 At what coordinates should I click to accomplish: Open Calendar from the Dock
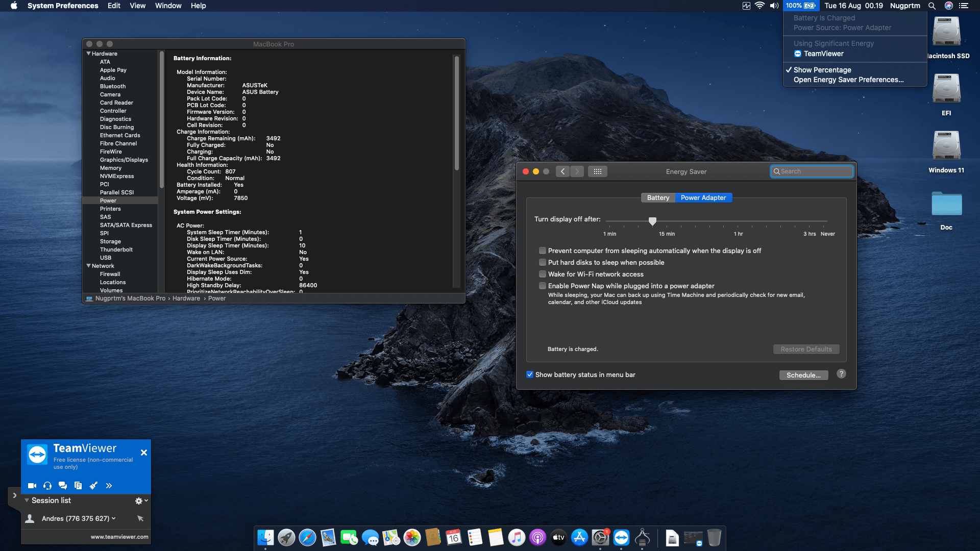(454, 538)
